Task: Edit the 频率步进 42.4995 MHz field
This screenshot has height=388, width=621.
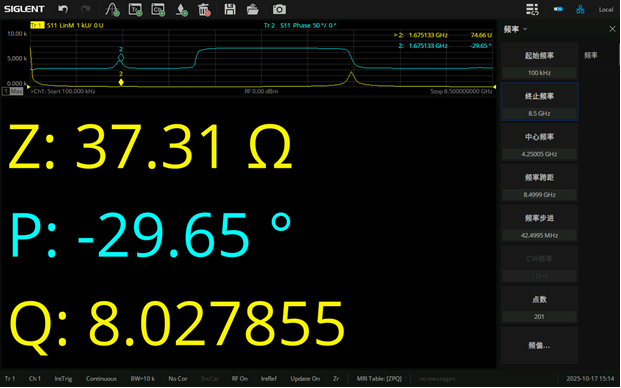Action: click(x=539, y=236)
